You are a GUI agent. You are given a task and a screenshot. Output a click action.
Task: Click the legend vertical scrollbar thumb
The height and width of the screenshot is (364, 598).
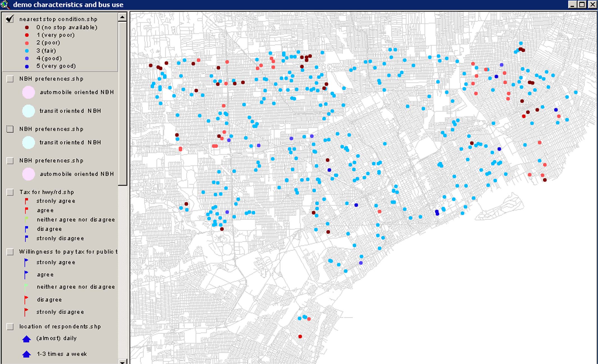click(122, 104)
